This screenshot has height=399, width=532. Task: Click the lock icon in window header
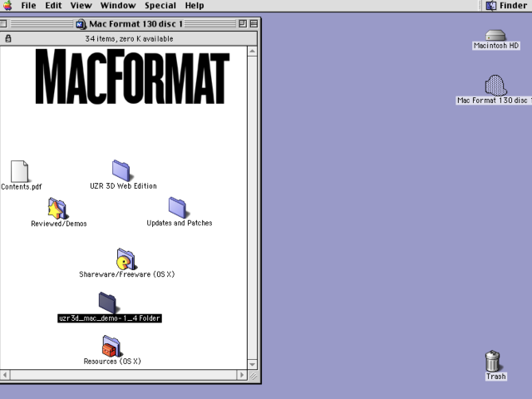8,39
